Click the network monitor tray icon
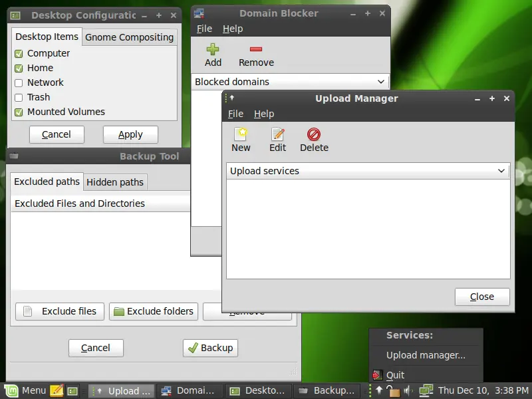Screen dimensions: 532x399 pyautogui.click(x=426, y=391)
